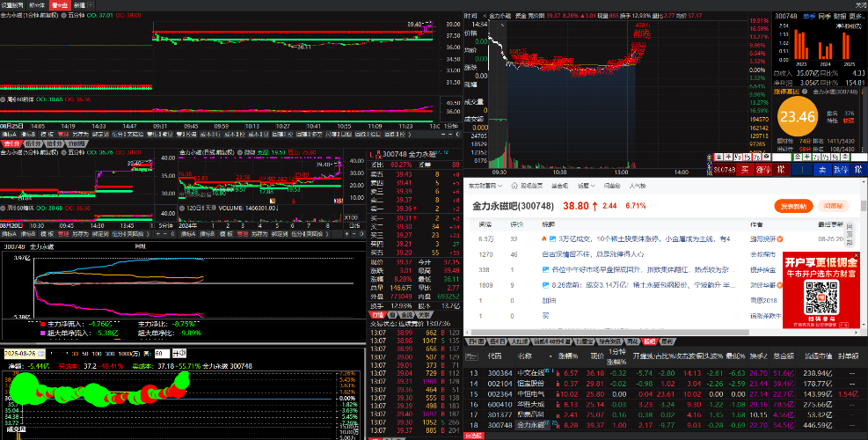Select the 1000 threshold option beside 万
The image size is (868, 440).
(x=123, y=354)
